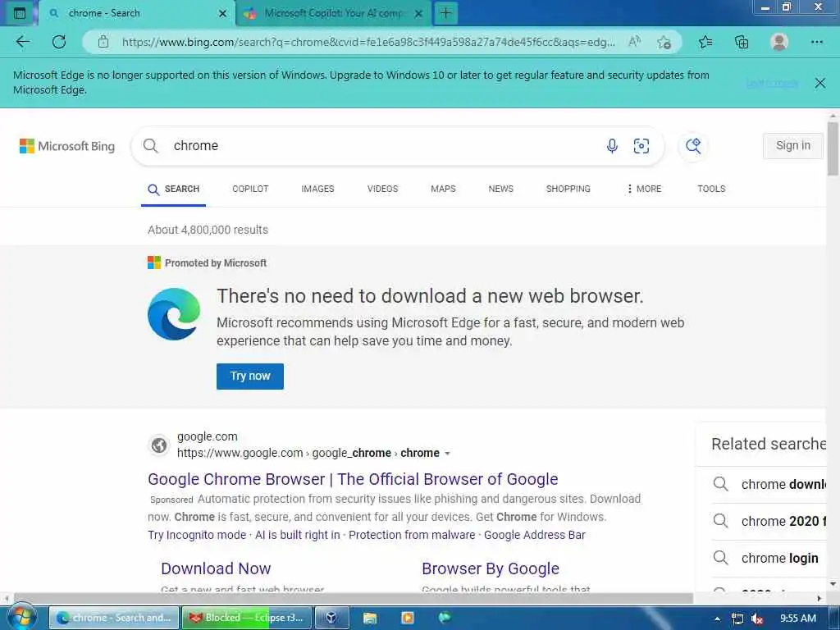View site information lock icon

[103, 42]
